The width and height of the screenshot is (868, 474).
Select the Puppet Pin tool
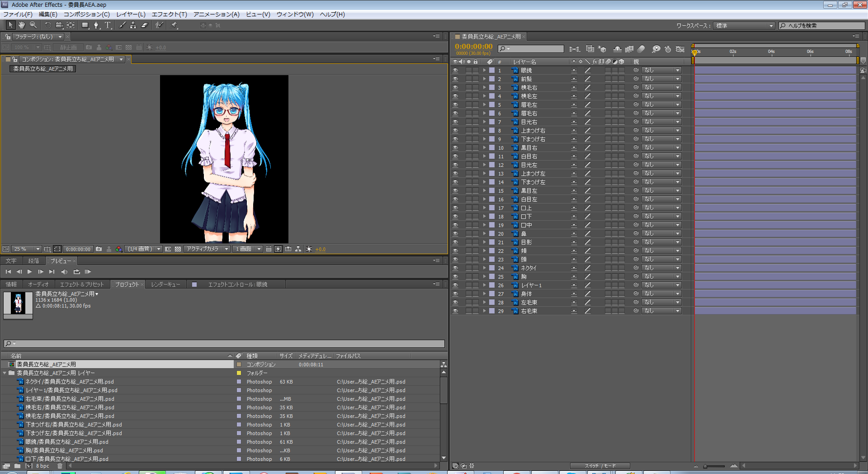point(174,25)
